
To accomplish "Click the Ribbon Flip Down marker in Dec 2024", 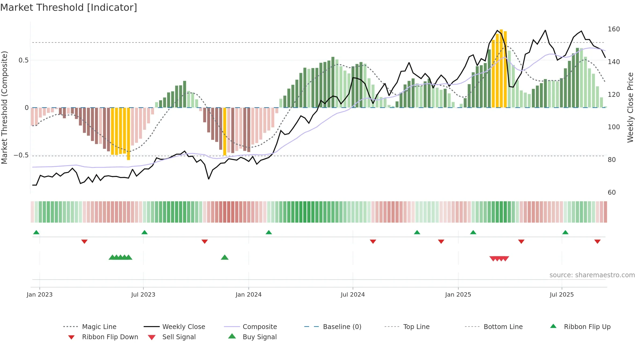I will point(441,242).
